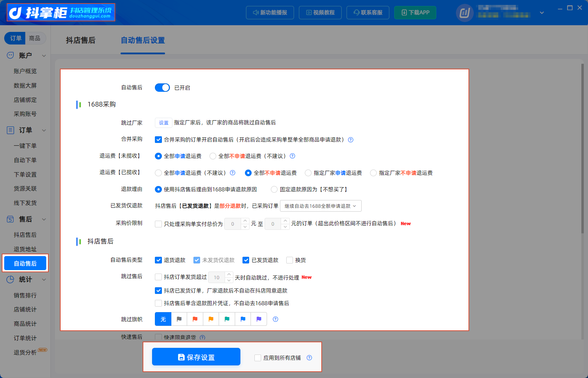The width and height of the screenshot is (588, 378).
Task: Click the 订单 section list icon
Action: tap(11, 130)
